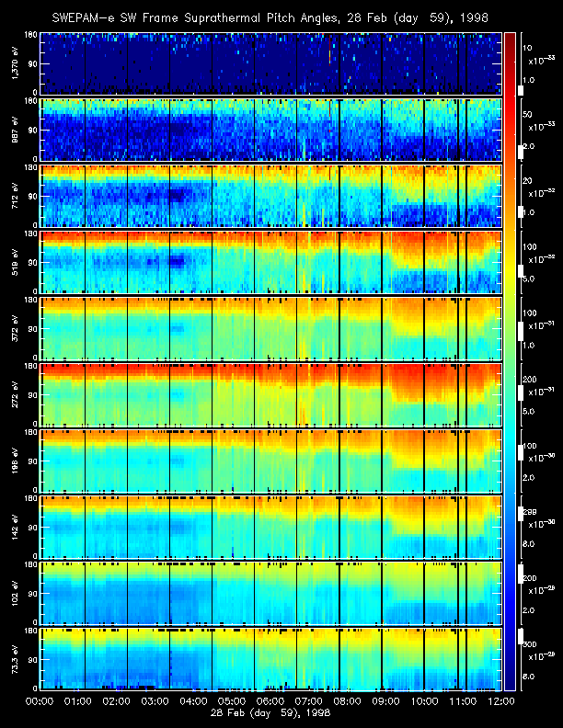The width and height of the screenshot is (563, 728).
Task: Click the vertical rainbow color bar
Action: point(510,361)
